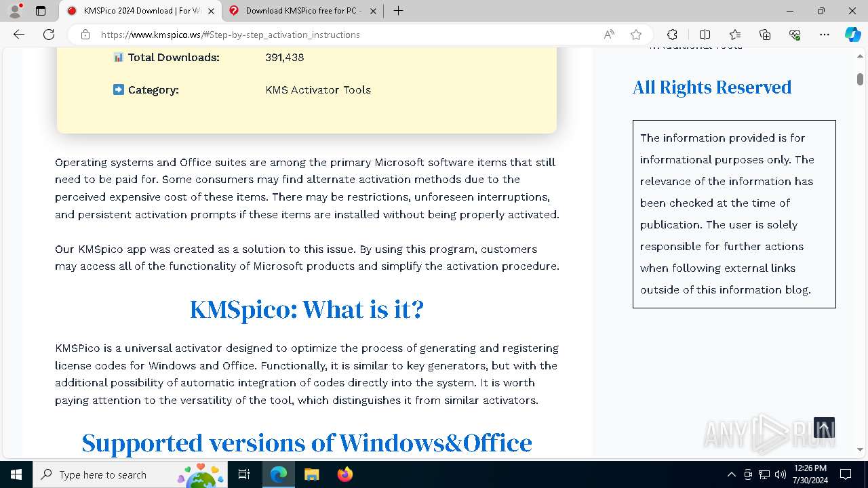The height and width of the screenshot is (488, 868).
Task: Click the 'KMS Activator Tools' value
Action: [x=318, y=90]
